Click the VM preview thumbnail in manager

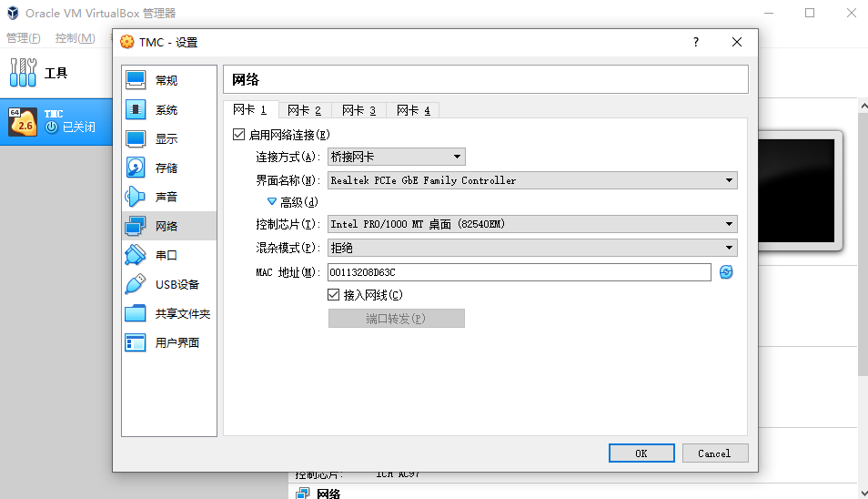(797, 190)
